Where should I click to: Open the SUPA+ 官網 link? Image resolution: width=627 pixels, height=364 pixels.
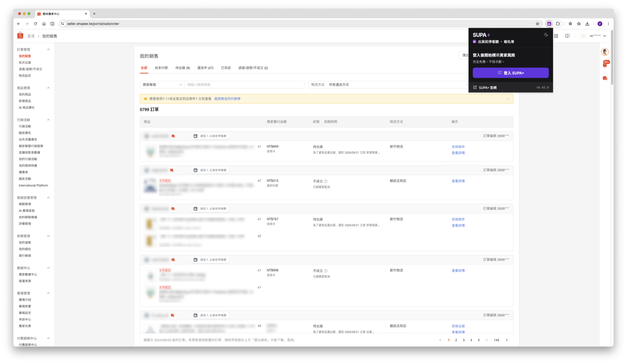tap(485, 87)
